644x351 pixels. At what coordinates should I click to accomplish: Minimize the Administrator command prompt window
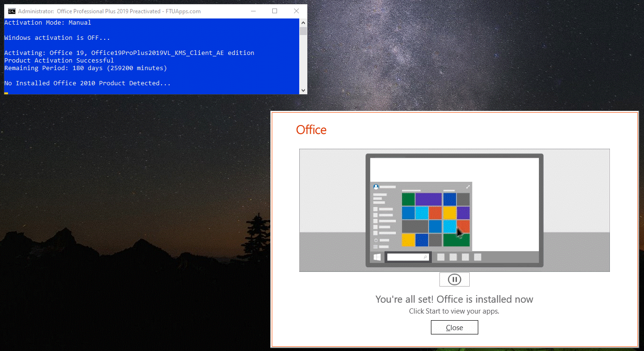pyautogui.click(x=253, y=11)
